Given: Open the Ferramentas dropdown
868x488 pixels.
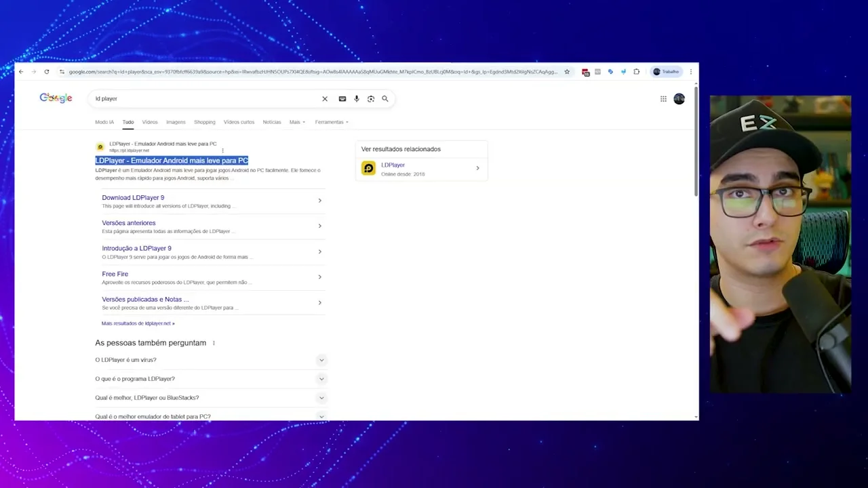Looking at the screenshot, I should [x=332, y=122].
